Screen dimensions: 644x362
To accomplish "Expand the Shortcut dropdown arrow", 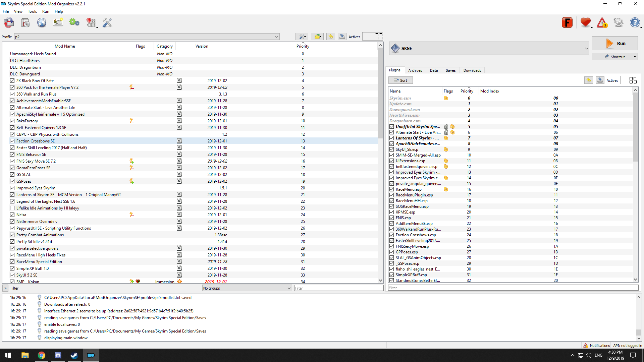I will [x=635, y=57].
